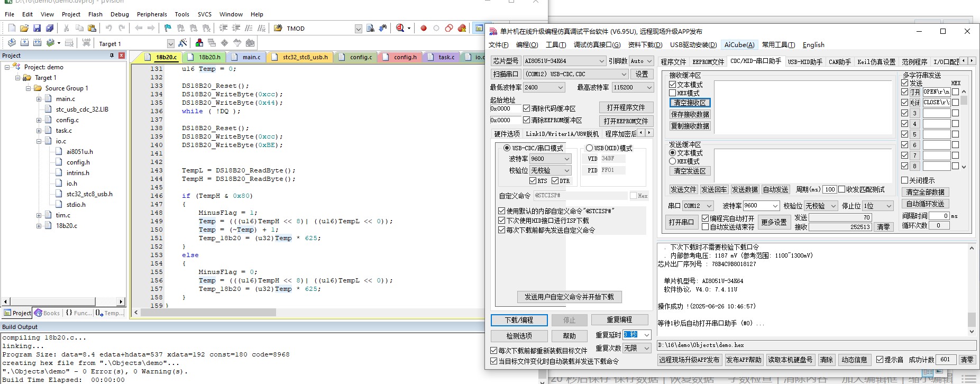Open the Target 1 dropdown in Keil
980x384 pixels.
point(170,43)
